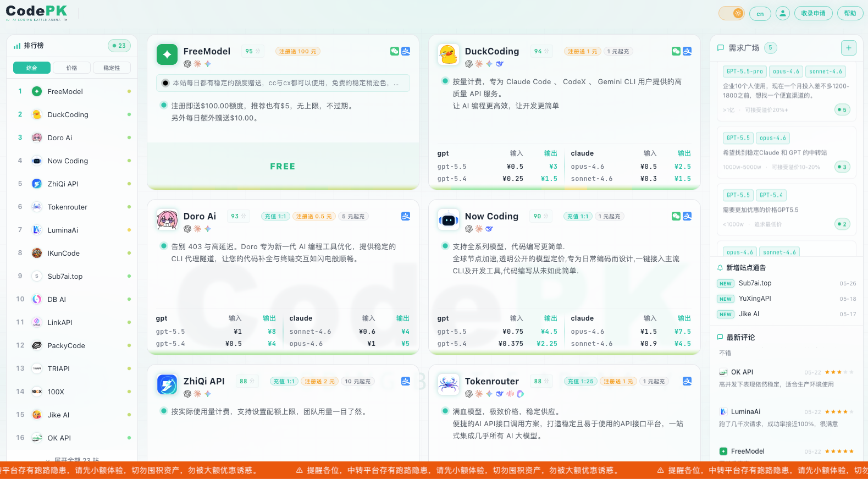Screen dimensions: 868x479
Task: Open 100X in the ranking list
Action: pos(72,392)
